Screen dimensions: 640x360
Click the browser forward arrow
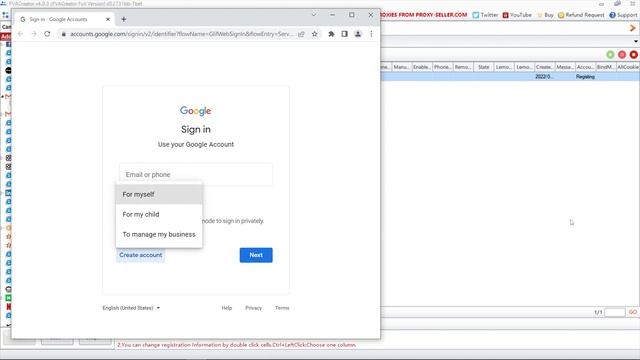coord(34,34)
